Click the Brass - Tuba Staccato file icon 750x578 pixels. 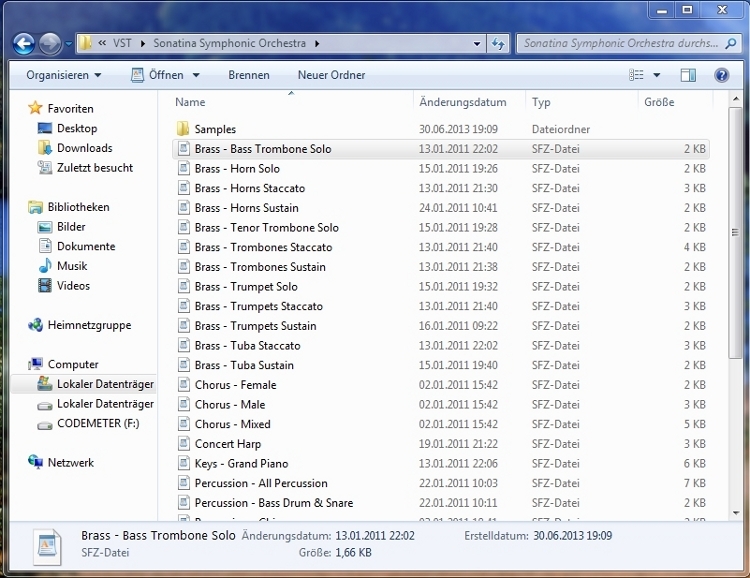click(x=184, y=345)
